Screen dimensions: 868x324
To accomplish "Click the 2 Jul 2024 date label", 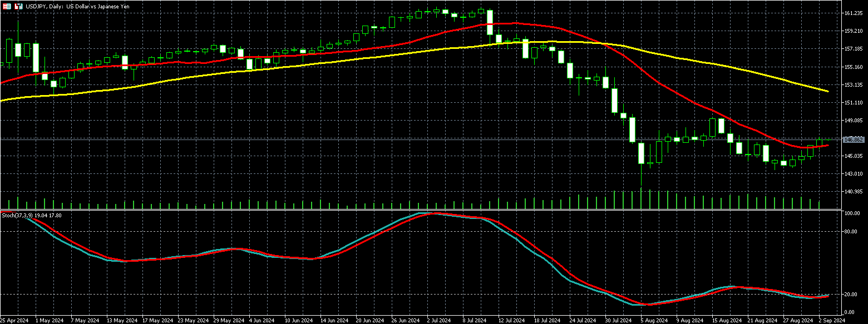I will click(x=440, y=321).
